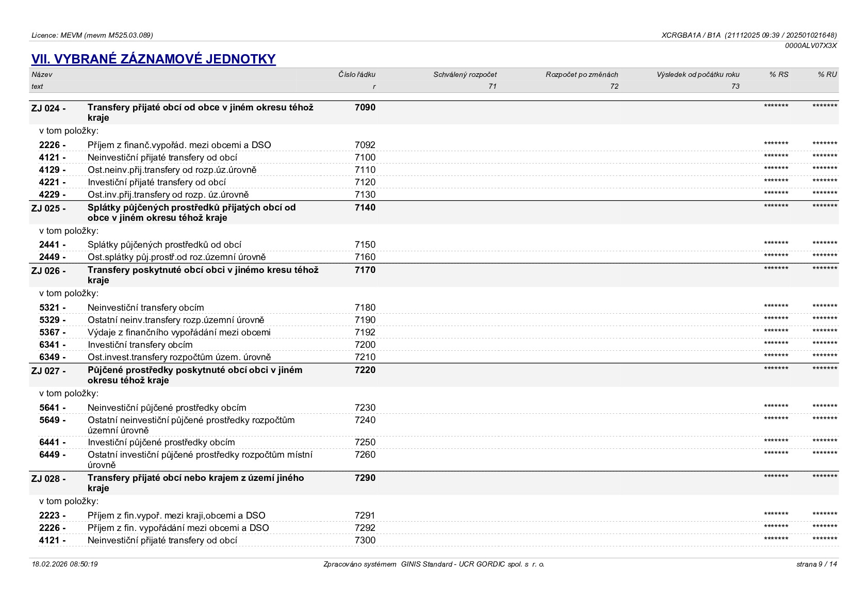Click the Schválený rozpočet column header
Viewport: 868px width, 614px height.
465,74
